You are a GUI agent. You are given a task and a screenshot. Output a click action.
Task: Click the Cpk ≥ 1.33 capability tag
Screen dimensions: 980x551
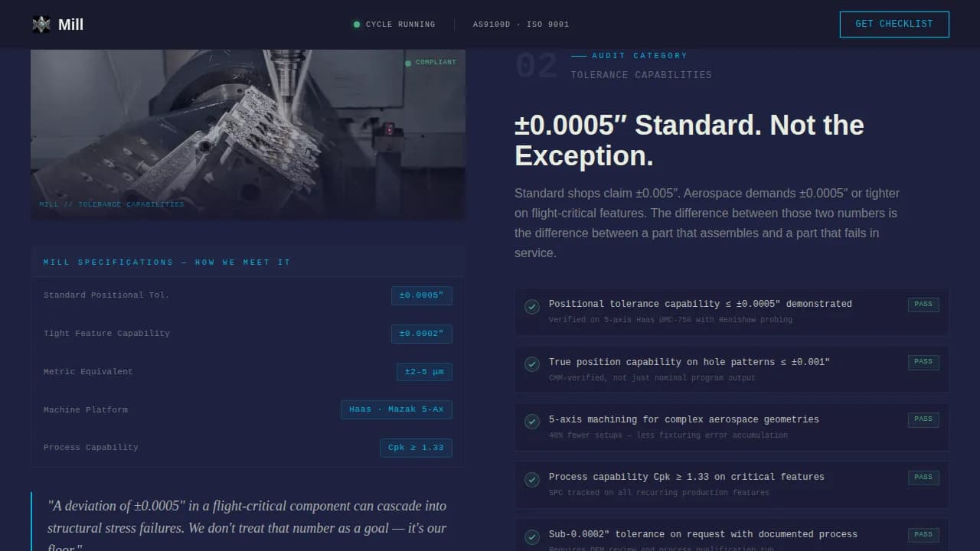pos(416,448)
